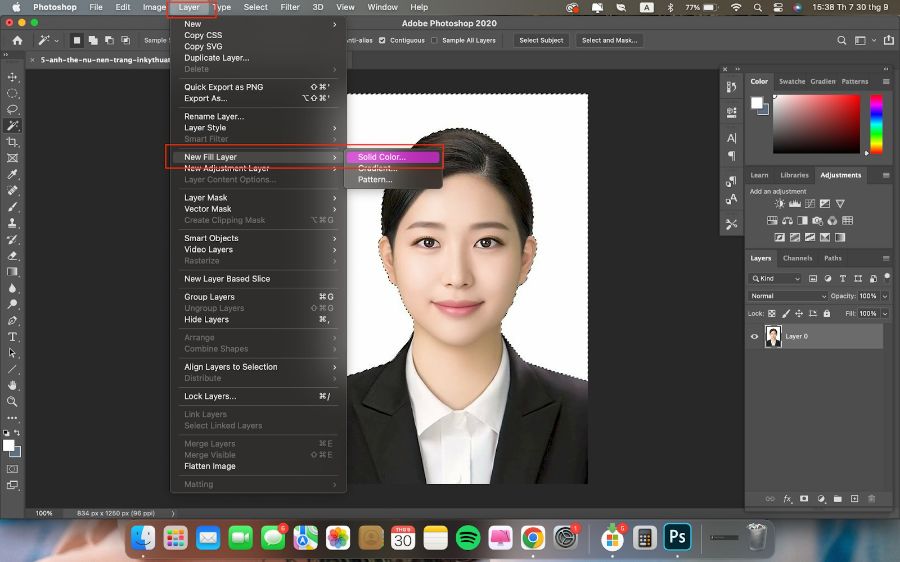900x562 pixels.
Task: Open the Normal blend mode dropdown
Action: (788, 296)
